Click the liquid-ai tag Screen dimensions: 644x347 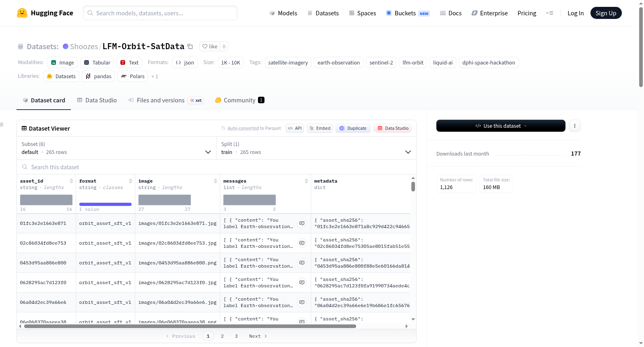(x=443, y=62)
